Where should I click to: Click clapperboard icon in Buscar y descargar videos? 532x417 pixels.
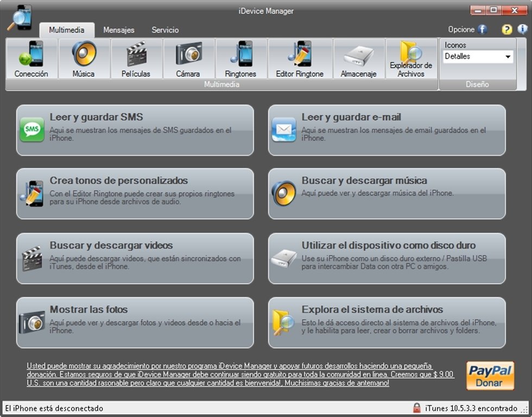point(32,258)
